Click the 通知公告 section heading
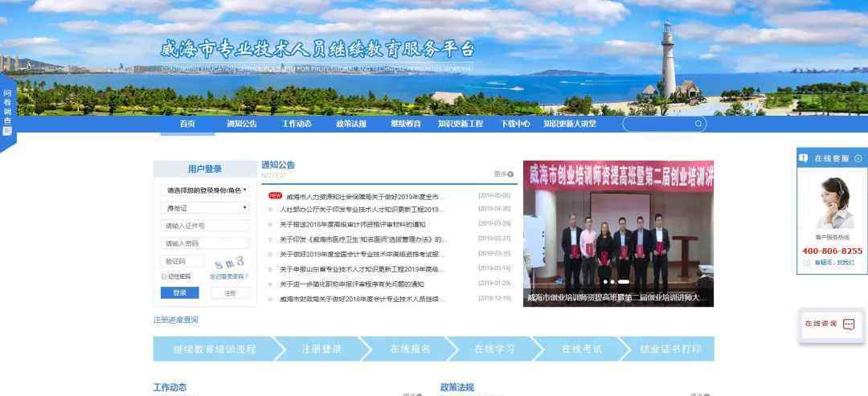868x396 pixels. pos(278,165)
